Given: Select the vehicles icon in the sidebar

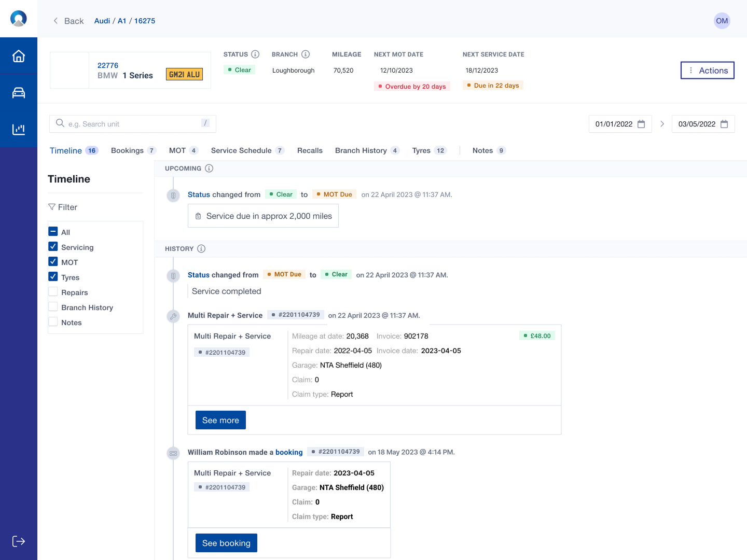Looking at the screenshot, I should pyautogui.click(x=19, y=92).
